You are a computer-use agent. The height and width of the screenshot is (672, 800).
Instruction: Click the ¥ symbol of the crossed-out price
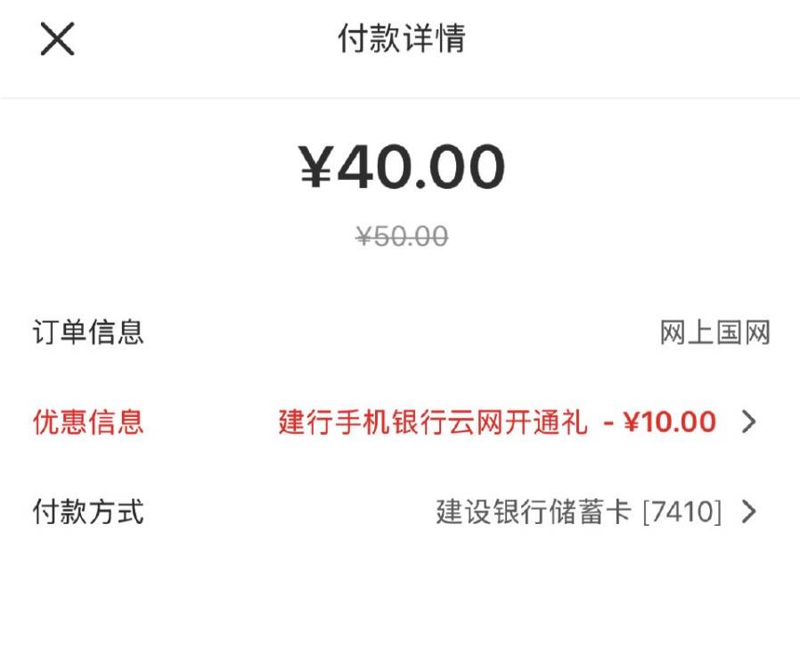[363, 236]
